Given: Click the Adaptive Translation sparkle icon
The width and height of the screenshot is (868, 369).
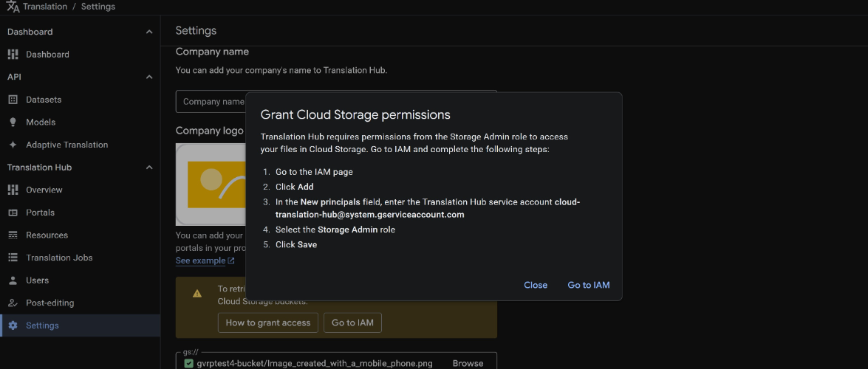Looking at the screenshot, I should [x=13, y=145].
